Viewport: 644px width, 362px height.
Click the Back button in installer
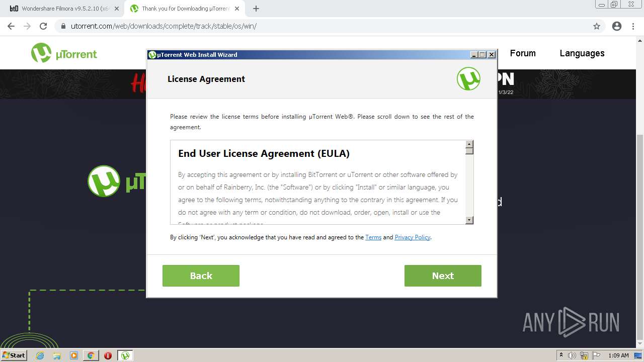(201, 276)
